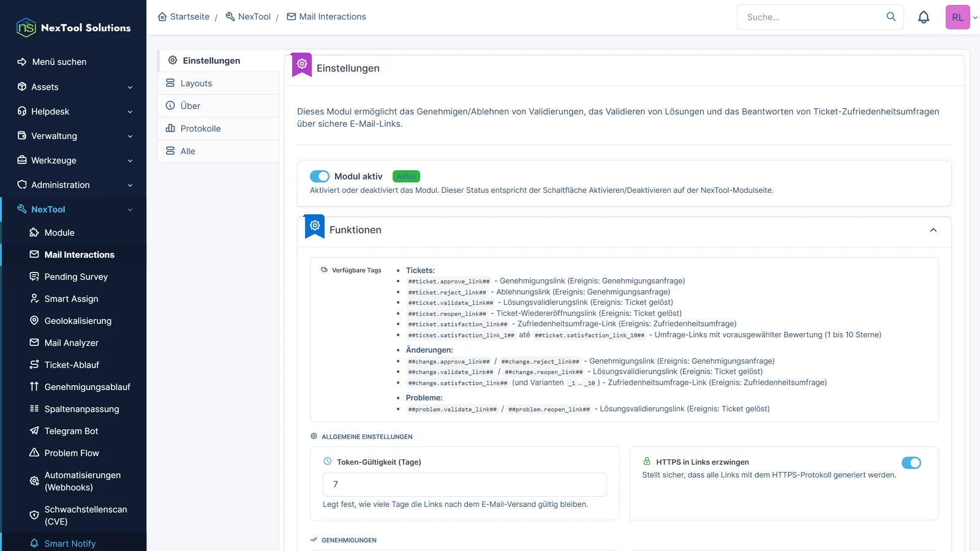
Task: Click the Geolokalisierung pin icon
Action: [34, 321]
